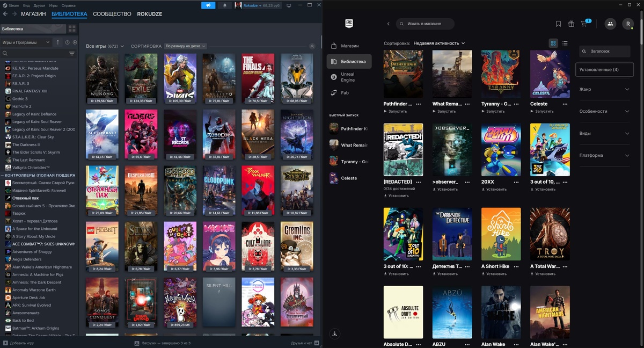Install >observer_ in Epic
This screenshot has width=644, height=348.
(445, 189)
